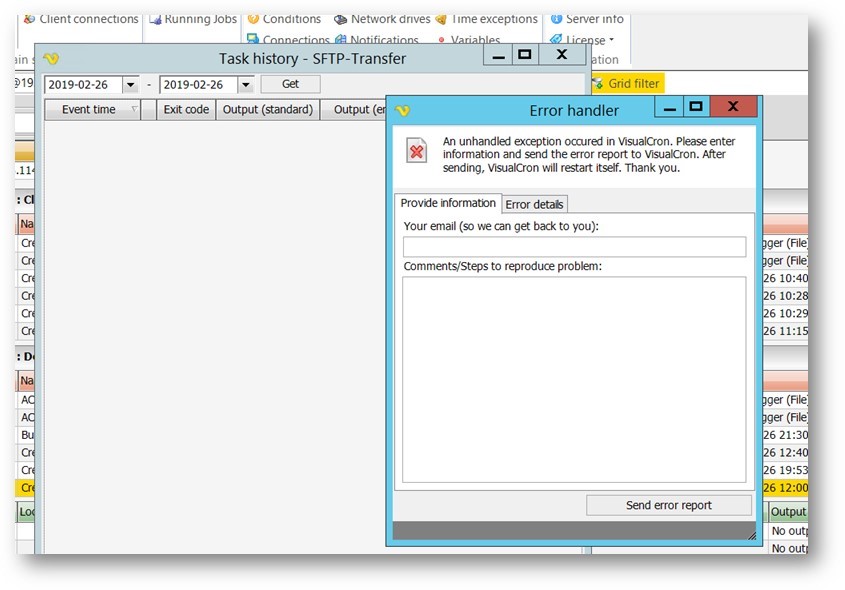Screen dimensions: 845x590
Task: Switch to the Error details tab
Action: tap(534, 204)
